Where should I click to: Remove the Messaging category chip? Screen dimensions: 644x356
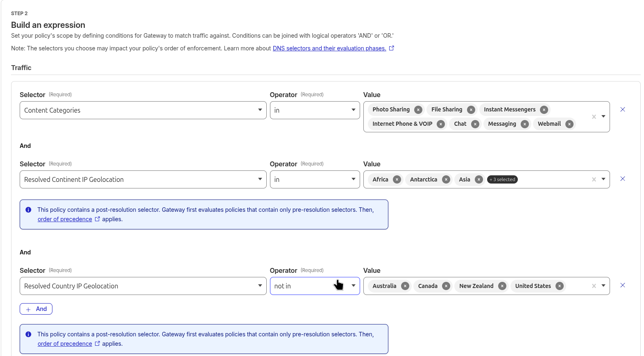(525, 124)
